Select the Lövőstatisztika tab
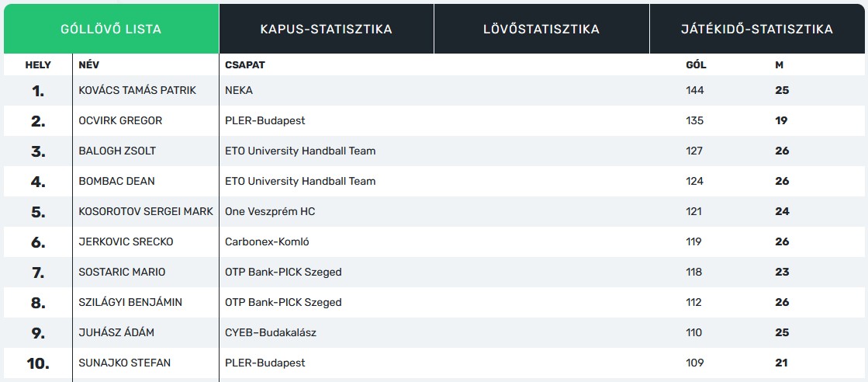 click(x=541, y=30)
